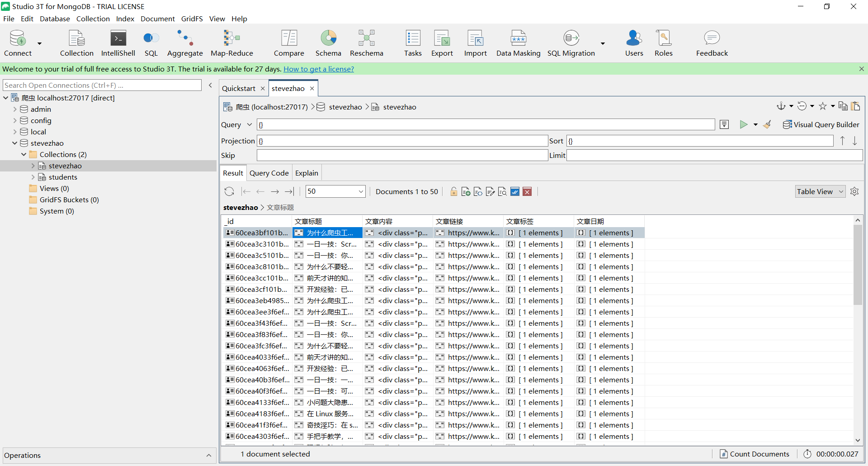Open result tab settings gear

click(854, 191)
